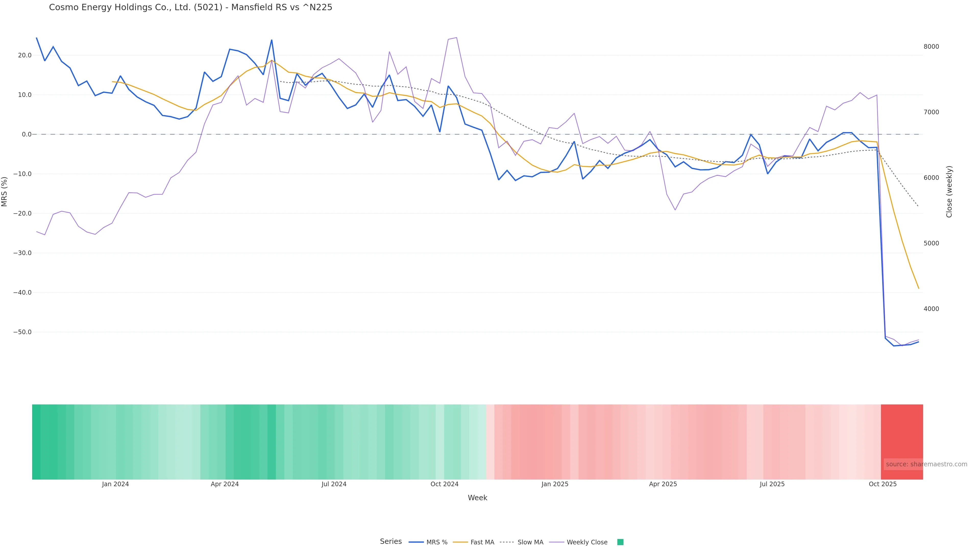Viewport: 980px width, 551px height.
Task: Click the 'Jul 2024' x-axis tick label
Action: (334, 484)
